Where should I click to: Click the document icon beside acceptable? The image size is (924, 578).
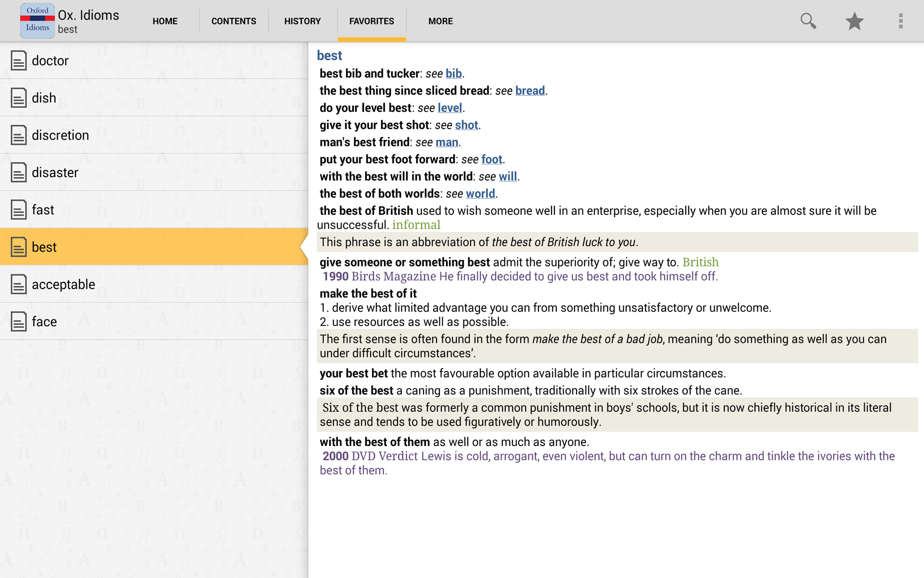tap(18, 284)
